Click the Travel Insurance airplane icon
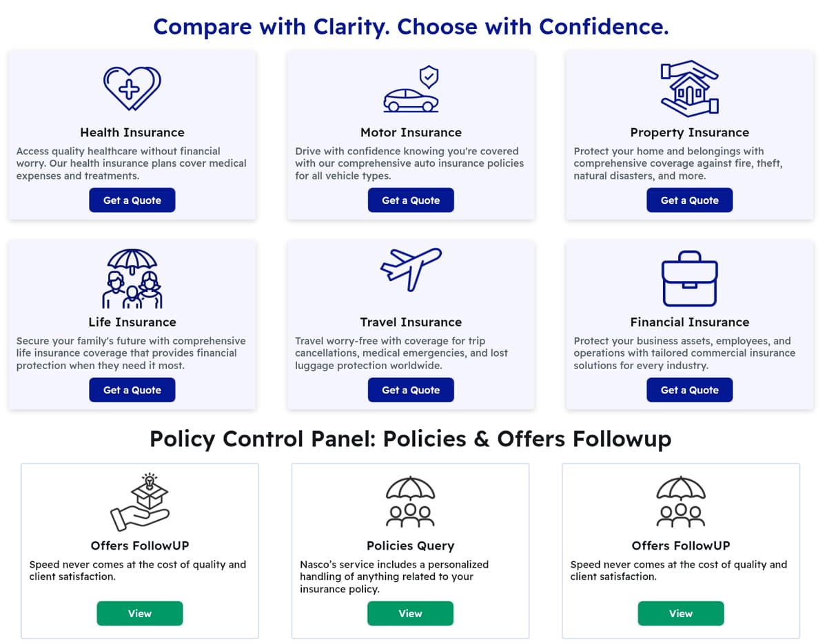 pos(411,269)
